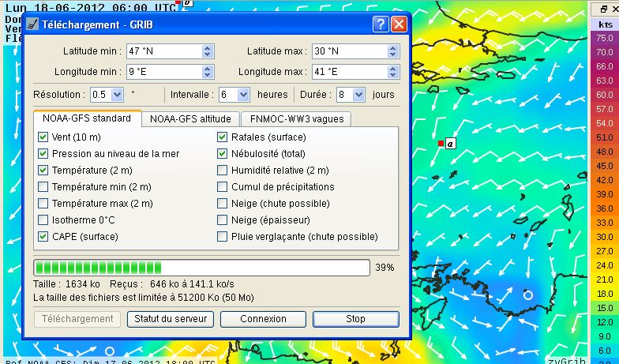
Task: Click the 48.0 kts color legend swatch
Action: coord(605,151)
